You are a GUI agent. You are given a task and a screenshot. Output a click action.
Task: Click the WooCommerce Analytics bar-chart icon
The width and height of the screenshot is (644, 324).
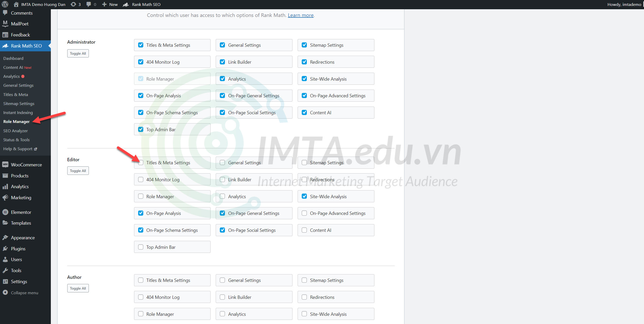(5, 187)
